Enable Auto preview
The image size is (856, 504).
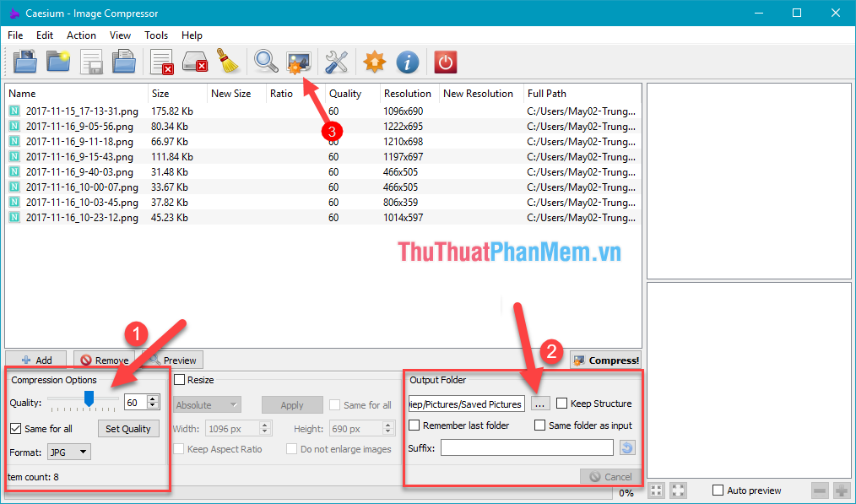[x=719, y=490]
